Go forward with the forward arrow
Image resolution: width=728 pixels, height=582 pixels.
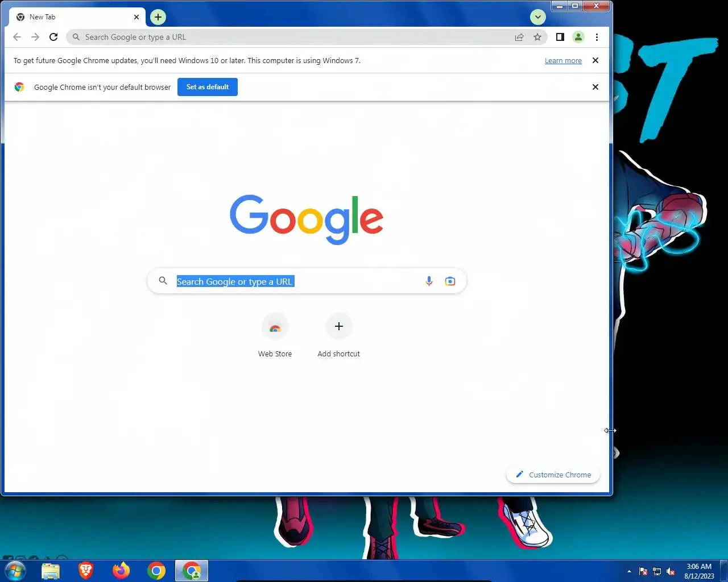click(x=35, y=37)
